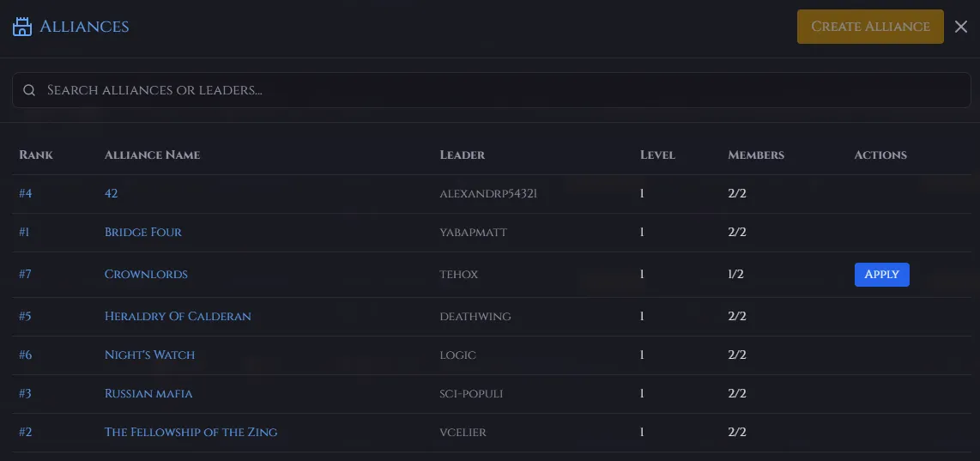Click leader name yabapmatt
The width and height of the screenshot is (980, 461).
click(473, 233)
